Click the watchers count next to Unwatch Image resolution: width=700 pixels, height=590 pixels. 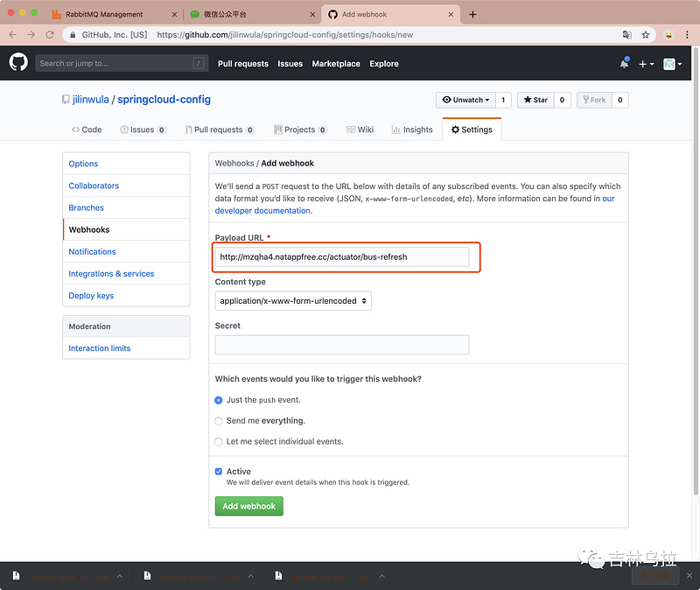(503, 100)
